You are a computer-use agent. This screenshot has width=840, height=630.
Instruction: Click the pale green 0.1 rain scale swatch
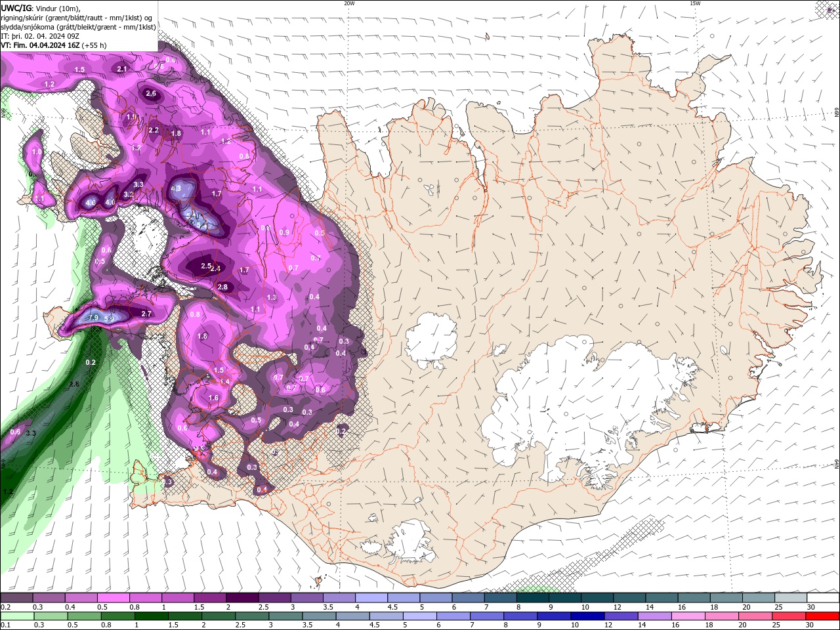[17, 616]
